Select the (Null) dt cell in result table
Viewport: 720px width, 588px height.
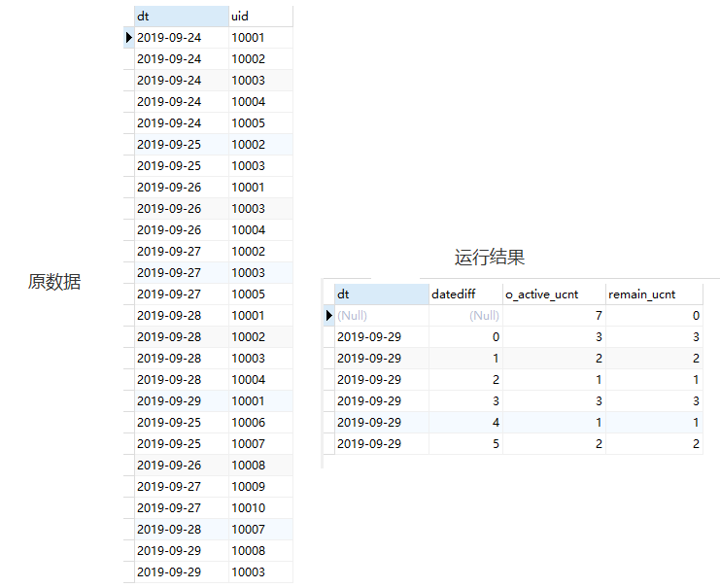[x=382, y=316]
